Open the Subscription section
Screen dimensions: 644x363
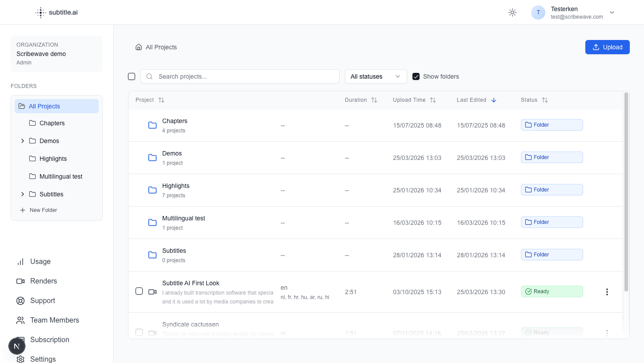click(x=49, y=339)
